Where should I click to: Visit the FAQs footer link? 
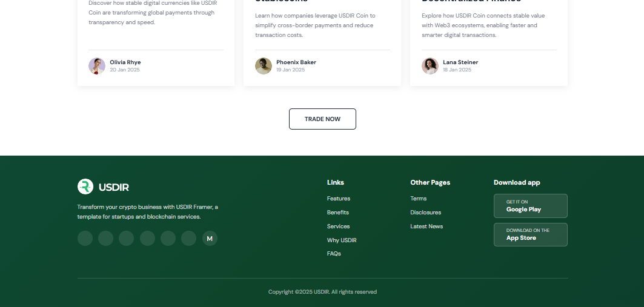click(334, 254)
